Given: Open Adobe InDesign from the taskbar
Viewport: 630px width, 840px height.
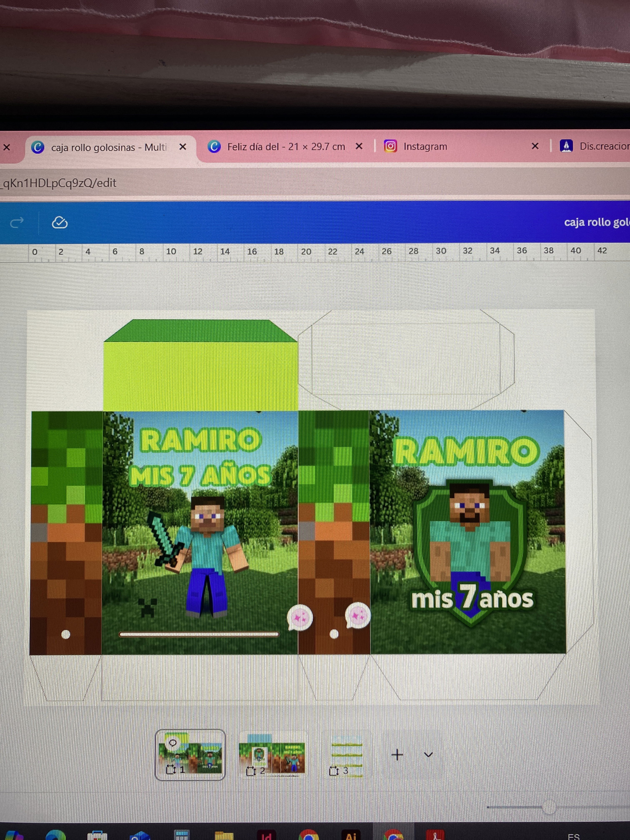Looking at the screenshot, I should pyautogui.click(x=267, y=835).
